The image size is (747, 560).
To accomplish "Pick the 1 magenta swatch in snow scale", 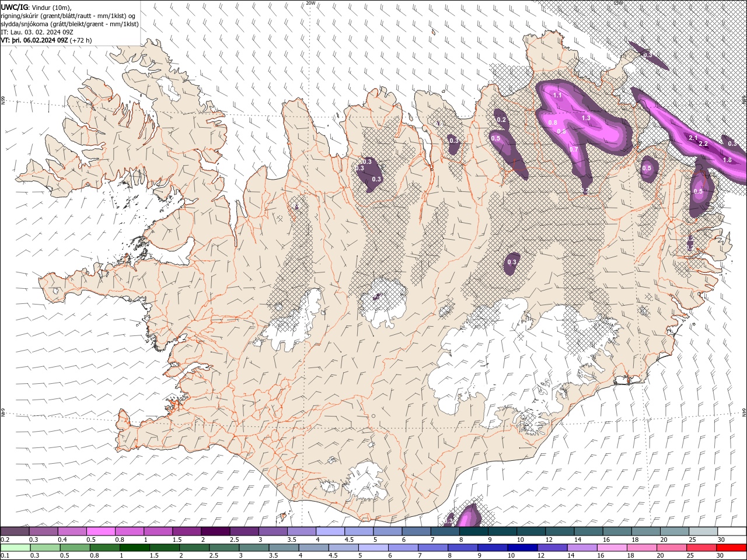I will coord(158,531).
